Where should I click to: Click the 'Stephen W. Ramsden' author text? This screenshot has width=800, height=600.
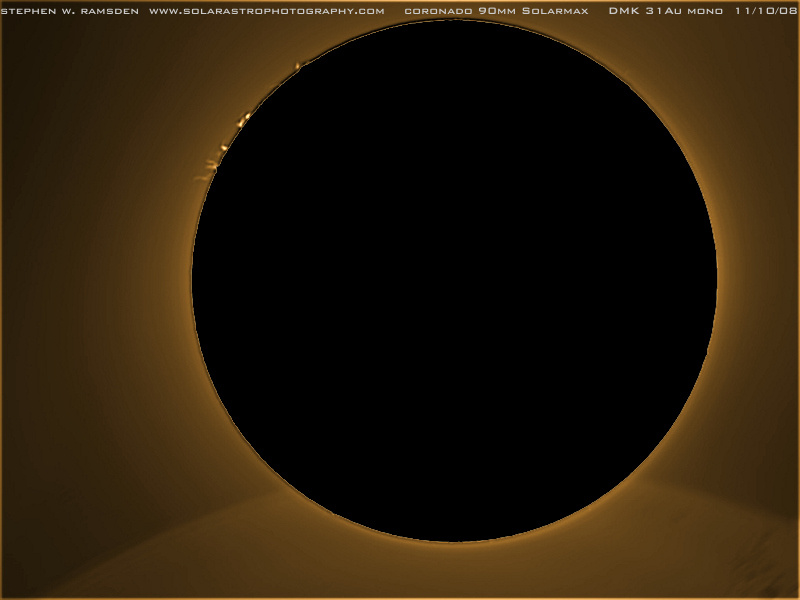[x=70, y=11]
